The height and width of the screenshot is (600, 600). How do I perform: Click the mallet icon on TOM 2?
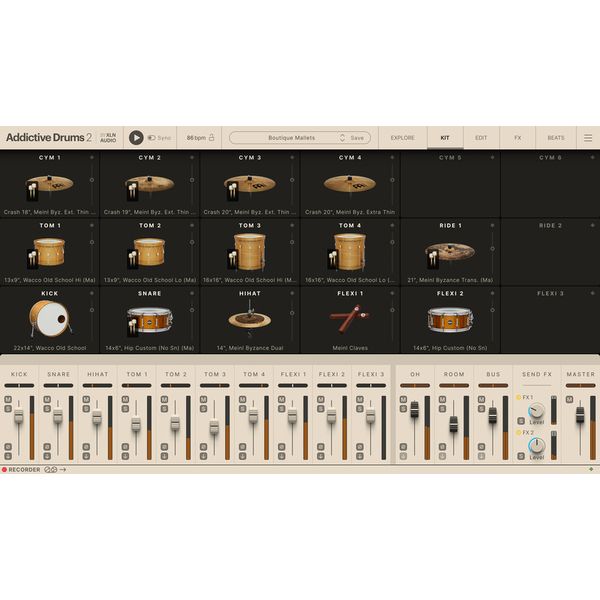pos(132,259)
